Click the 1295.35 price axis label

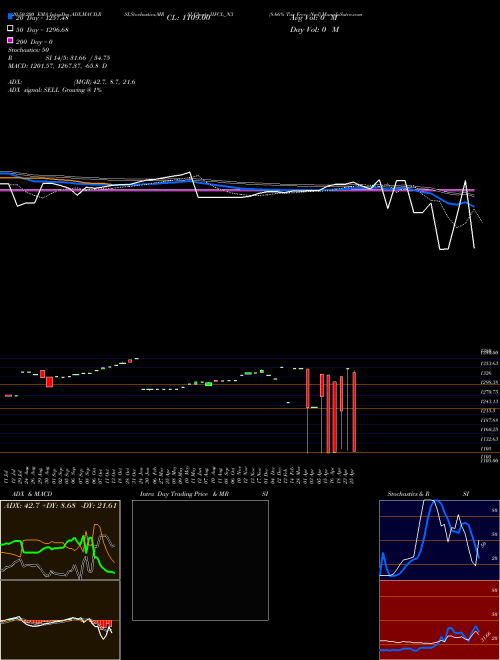point(490,383)
